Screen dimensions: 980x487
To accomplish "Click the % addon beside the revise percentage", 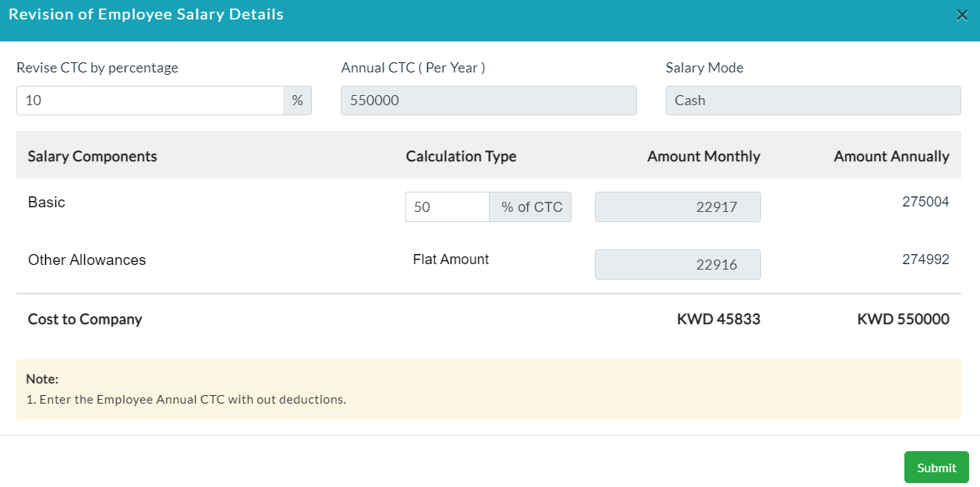I will pos(298,101).
